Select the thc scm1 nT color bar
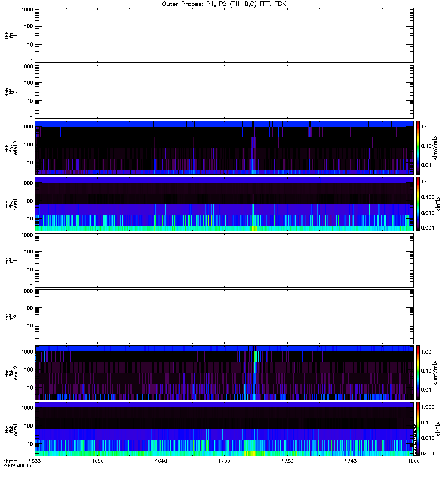 click(418, 429)
